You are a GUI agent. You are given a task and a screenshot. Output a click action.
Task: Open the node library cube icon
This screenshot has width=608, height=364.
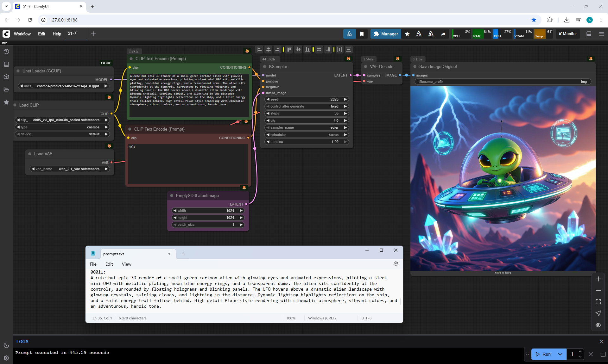[6, 77]
